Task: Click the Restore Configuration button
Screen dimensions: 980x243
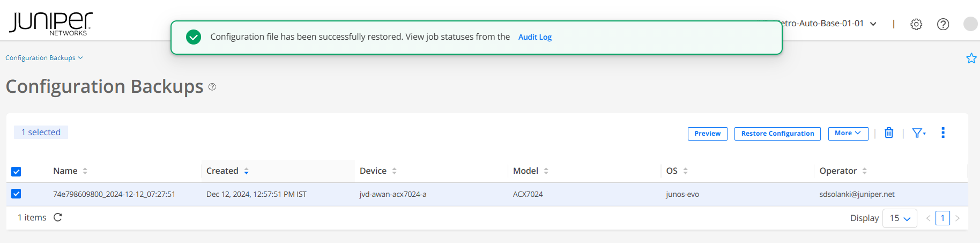Action: pos(777,134)
